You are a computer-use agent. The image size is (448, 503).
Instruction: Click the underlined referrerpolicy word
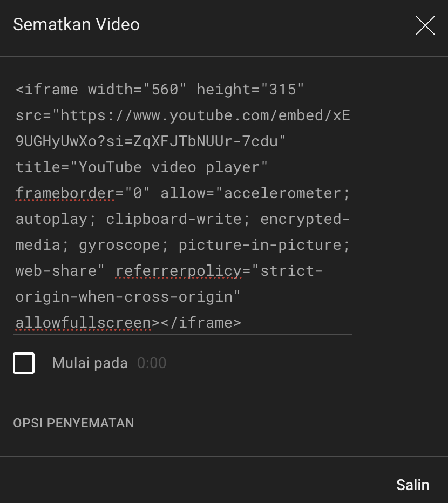pos(178,270)
